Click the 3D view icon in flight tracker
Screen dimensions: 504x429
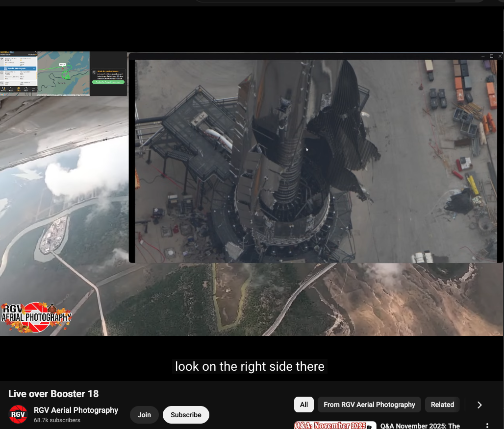pyautogui.click(x=3, y=89)
